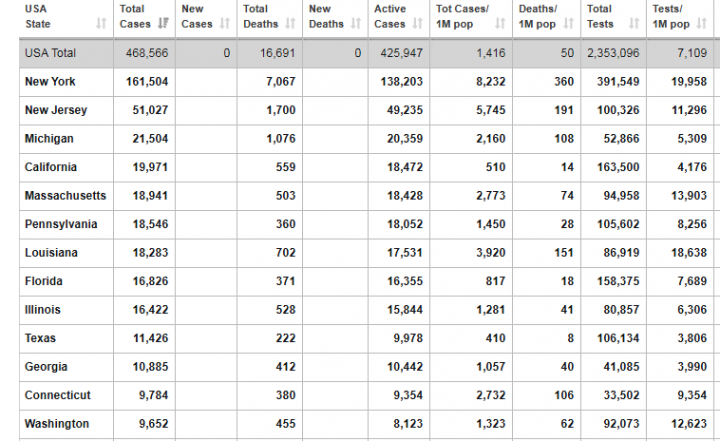Sort table by Total Cases arrows
720x441 pixels.
[163, 23]
